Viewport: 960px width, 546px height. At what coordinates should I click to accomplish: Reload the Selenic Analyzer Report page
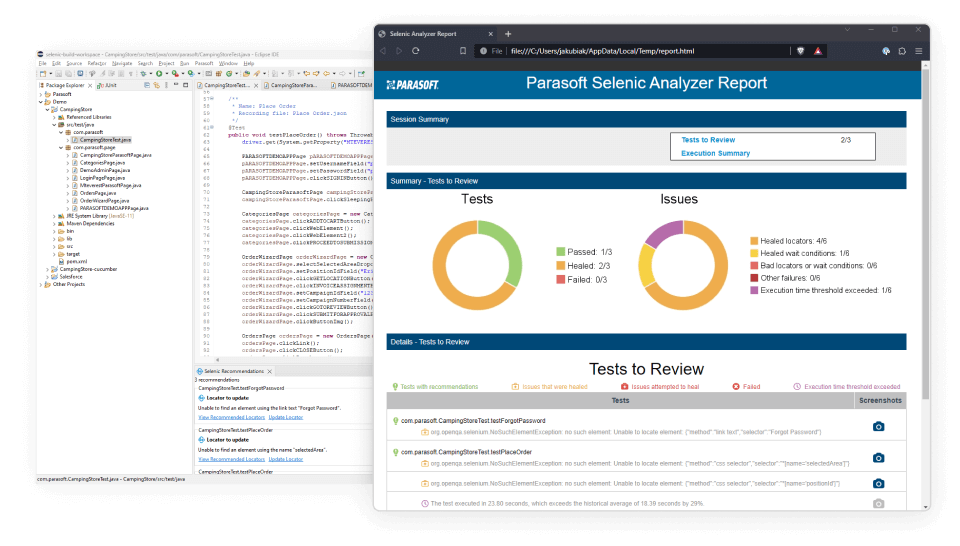tap(416, 51)
